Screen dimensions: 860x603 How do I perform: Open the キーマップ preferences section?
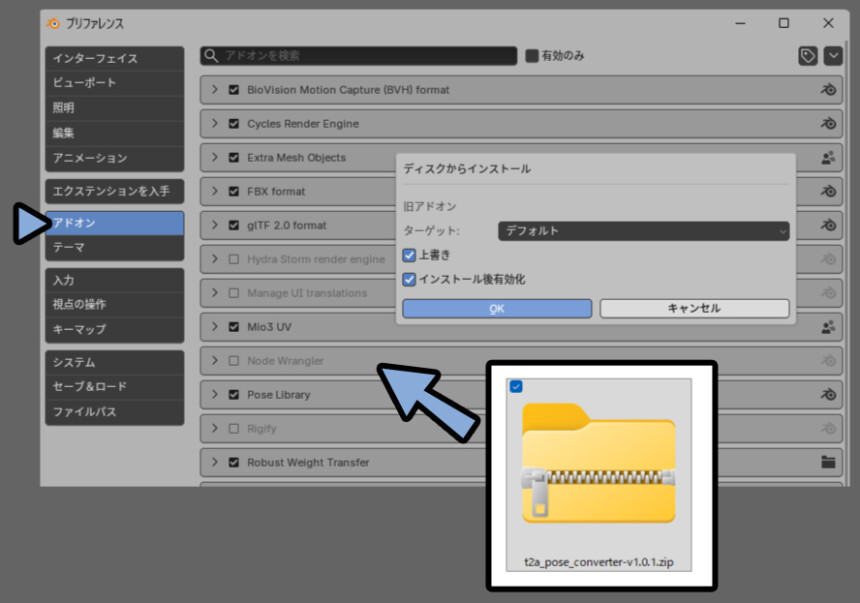pos(114,329)
